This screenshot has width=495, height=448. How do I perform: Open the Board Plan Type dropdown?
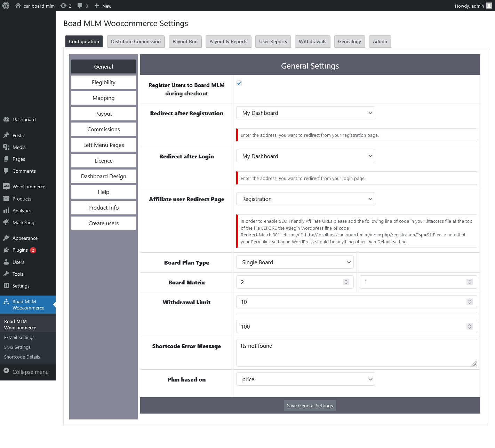click(294, 262)
